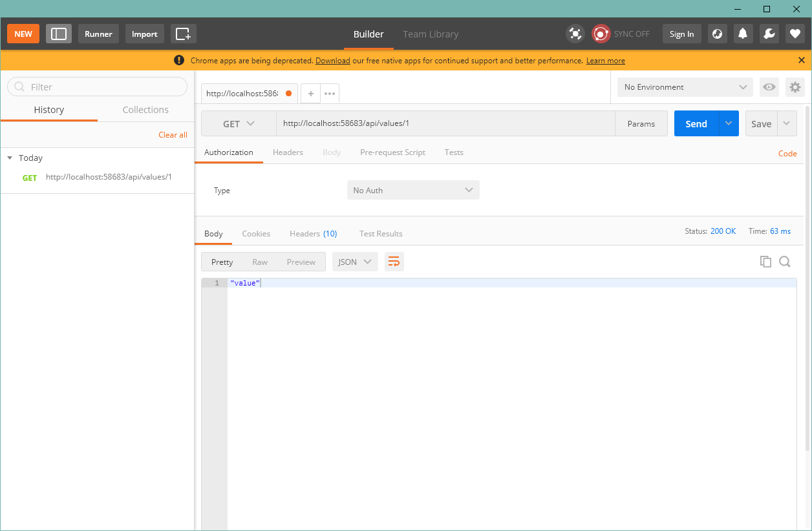Collapse the Today history group
Image resolution: width=812 pixels, height=531 pixels.
(x=10, y=158)
